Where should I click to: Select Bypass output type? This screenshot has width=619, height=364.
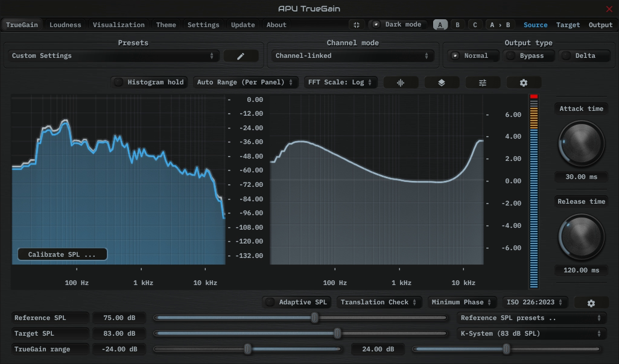pos(529,55)
